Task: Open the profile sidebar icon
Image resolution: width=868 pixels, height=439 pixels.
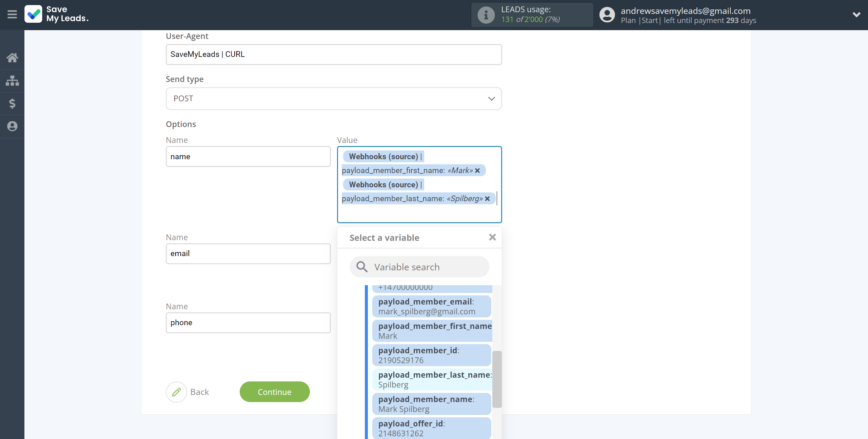Action: pyautogui.click(x=12, y=126)
